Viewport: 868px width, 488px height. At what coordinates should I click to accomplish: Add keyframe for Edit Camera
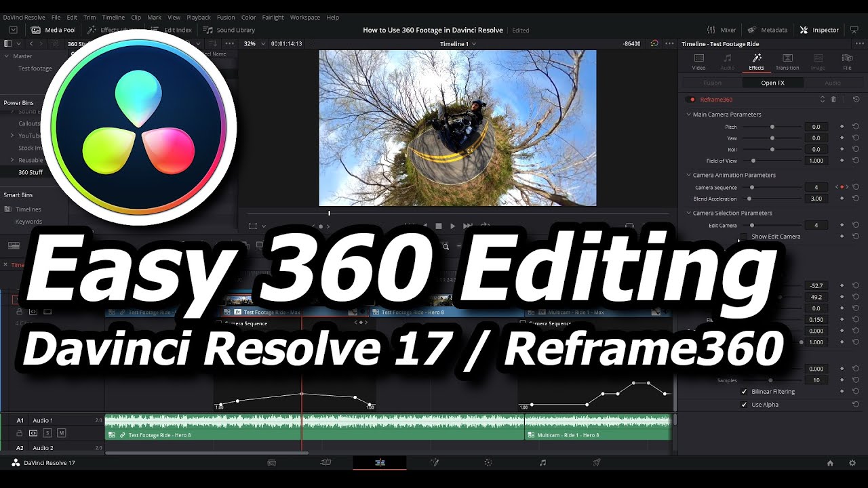click(x=842, y=225)
